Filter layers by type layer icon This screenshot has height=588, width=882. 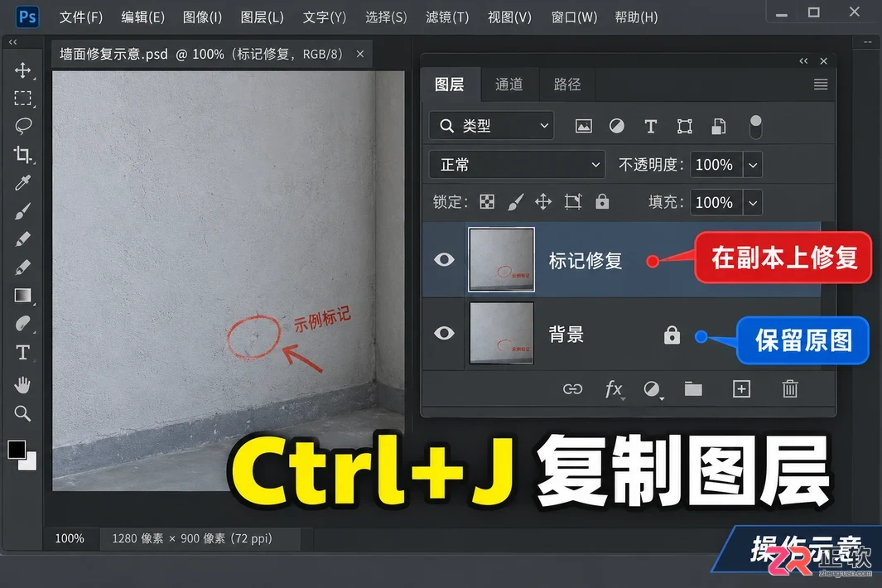tap(650, 126)
